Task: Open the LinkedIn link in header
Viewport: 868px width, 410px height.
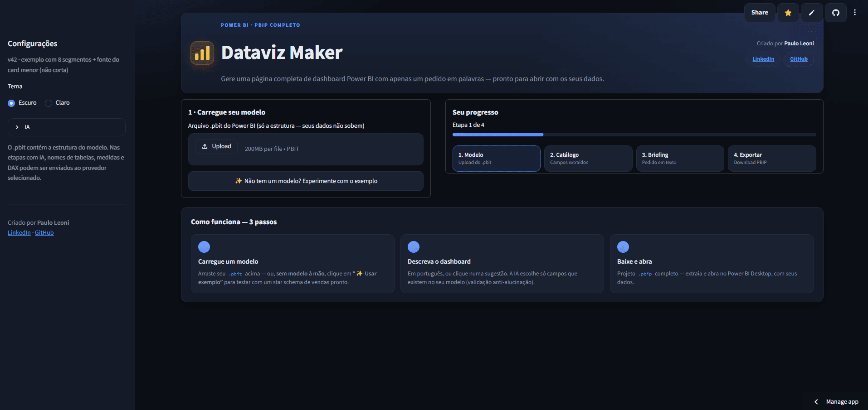Action: point(763,59)
